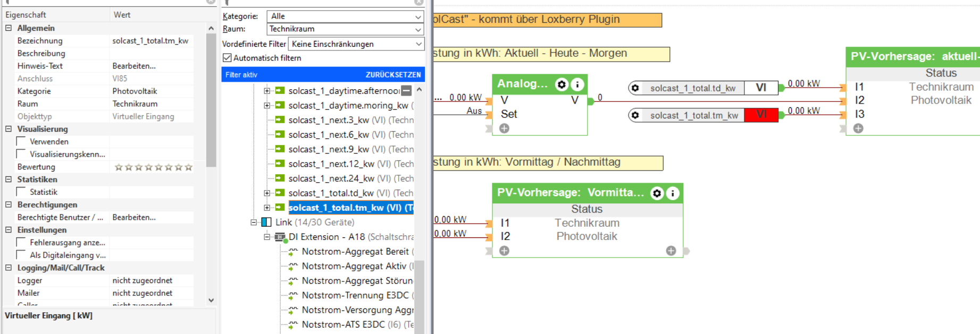Collapse Einstellungen property section
The image size is (980, 334).
9,229
